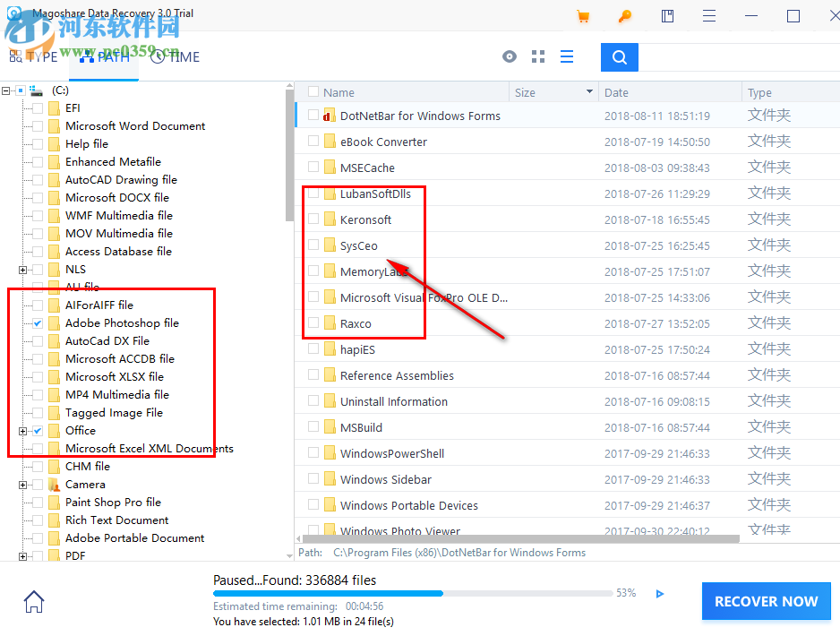The image size is (840, 636).
Task: Collapse the (C:) drive tree node
Action: (x=5, y=90)
